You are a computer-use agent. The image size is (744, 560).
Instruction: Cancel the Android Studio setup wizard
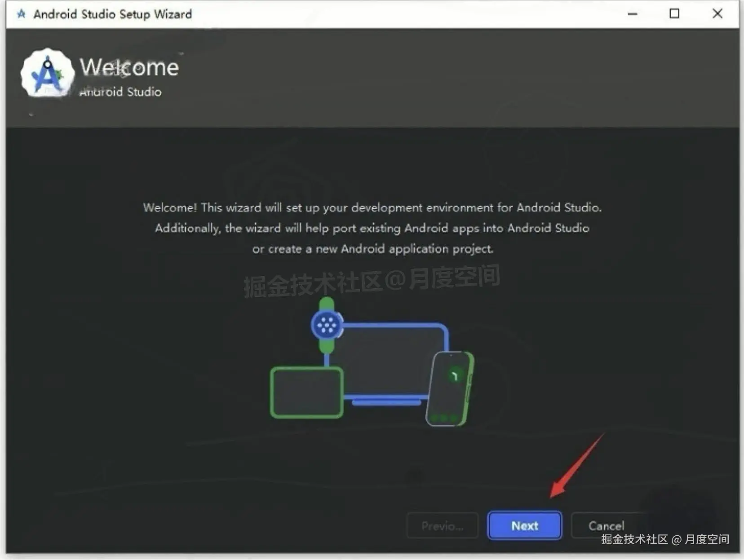[x=606, y=525]
